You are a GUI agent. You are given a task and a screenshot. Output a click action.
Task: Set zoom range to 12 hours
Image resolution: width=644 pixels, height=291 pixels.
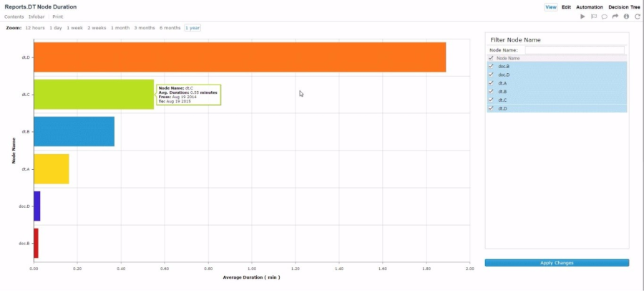point(35,28)
